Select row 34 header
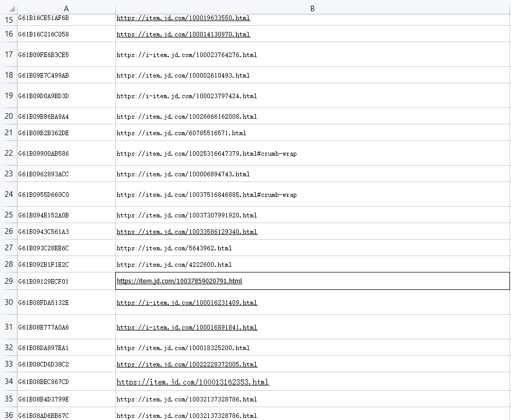The width and height of the screenshot is (511, 420). [9, 381]
